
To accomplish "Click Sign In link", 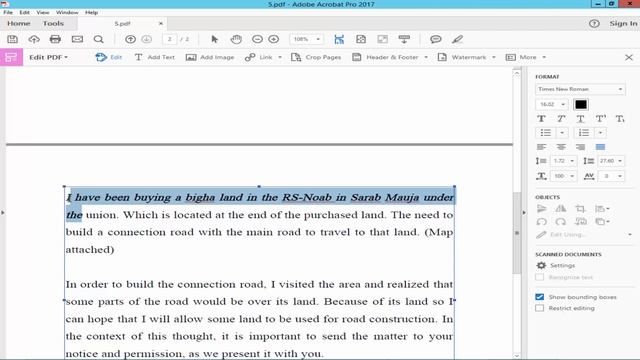I will click(623, 24).
